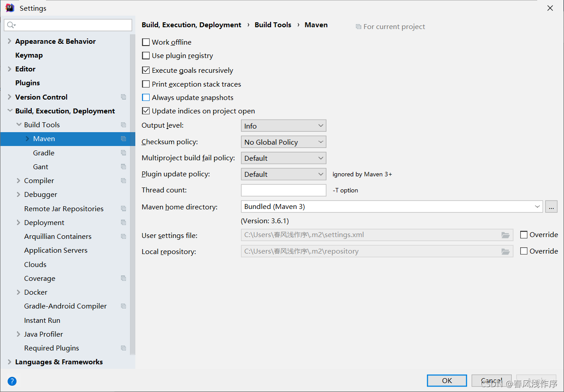564x392 pixels.
Task: Click the project-level icon beside Compiler
Action: coord(124,180)
